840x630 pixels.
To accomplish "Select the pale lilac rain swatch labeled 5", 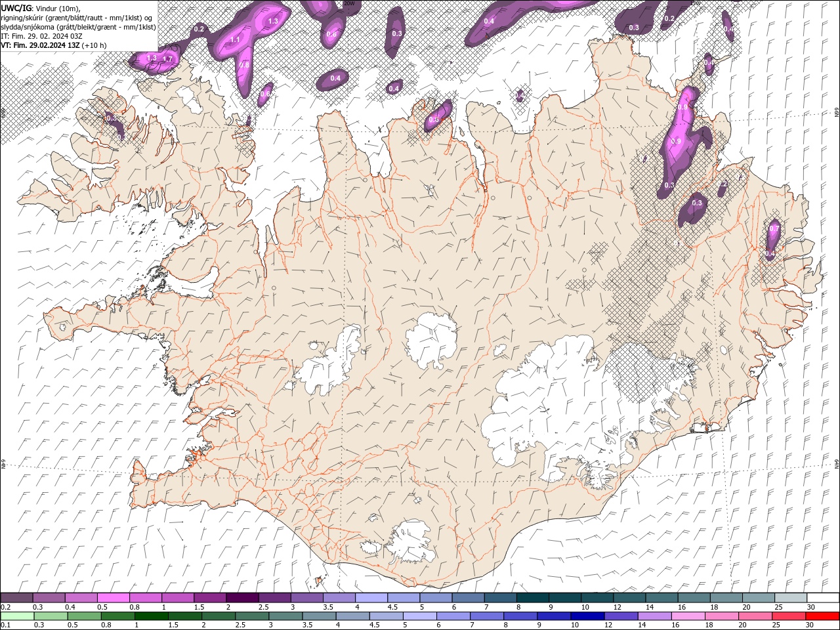I will 420,616.
